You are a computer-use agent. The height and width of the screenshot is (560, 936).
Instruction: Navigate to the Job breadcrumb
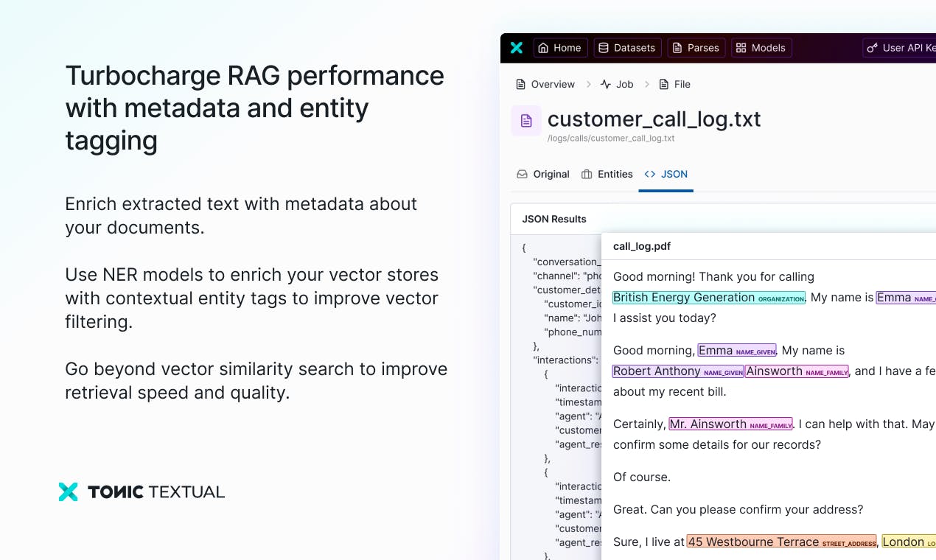tap(617, 84)
